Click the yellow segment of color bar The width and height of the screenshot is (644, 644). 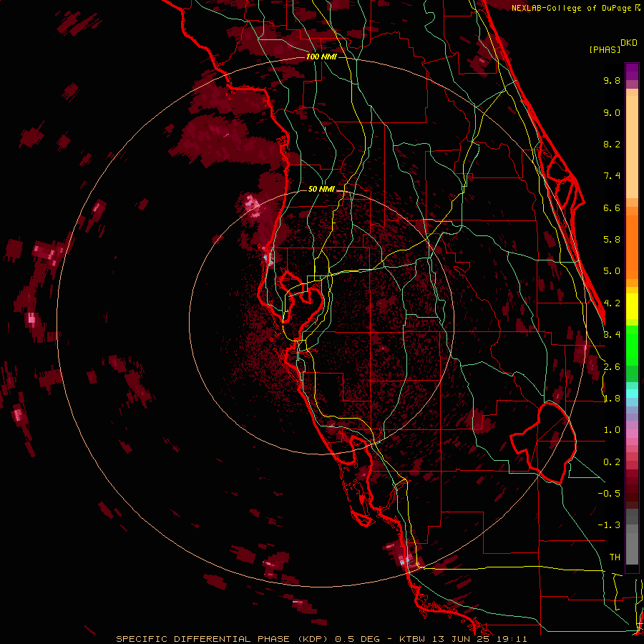coord(632,306)
